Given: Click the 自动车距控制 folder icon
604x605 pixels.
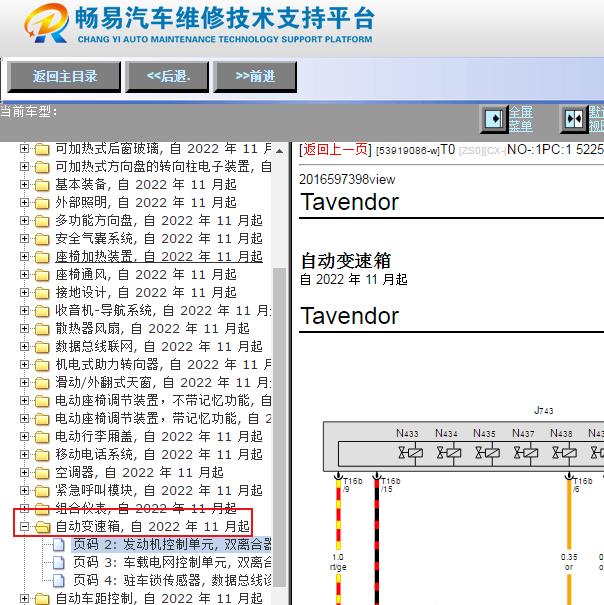Looking at the screenshot, I should click(42, 599).
